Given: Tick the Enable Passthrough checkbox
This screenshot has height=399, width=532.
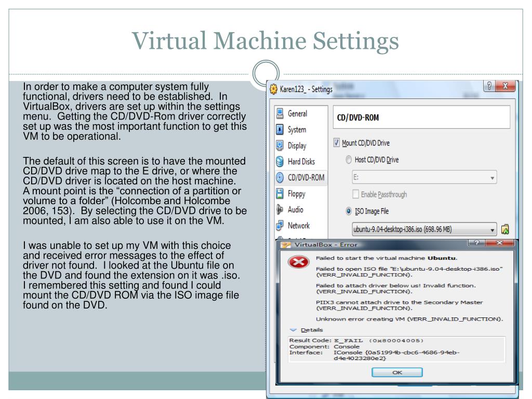Looking at the screenshot, I should pos(355,194).
